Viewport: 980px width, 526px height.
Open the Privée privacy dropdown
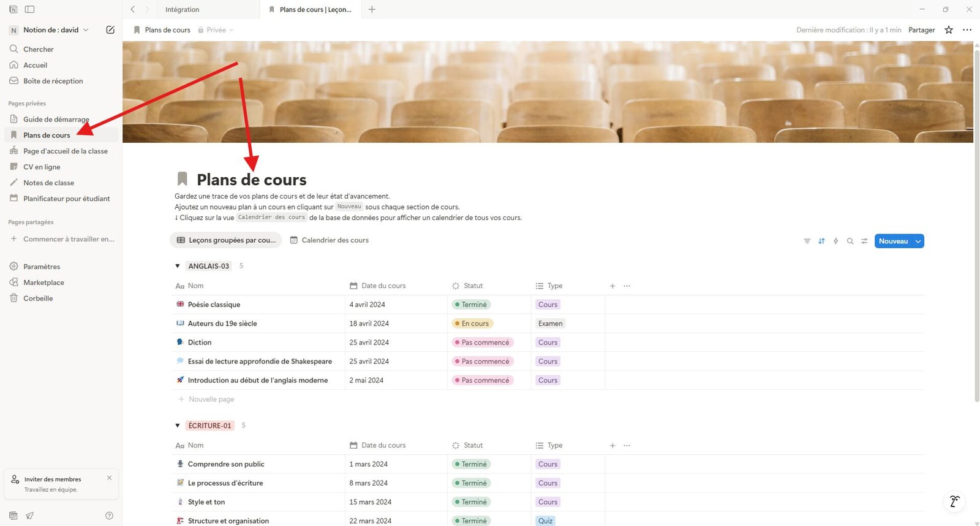click(216, 29)
